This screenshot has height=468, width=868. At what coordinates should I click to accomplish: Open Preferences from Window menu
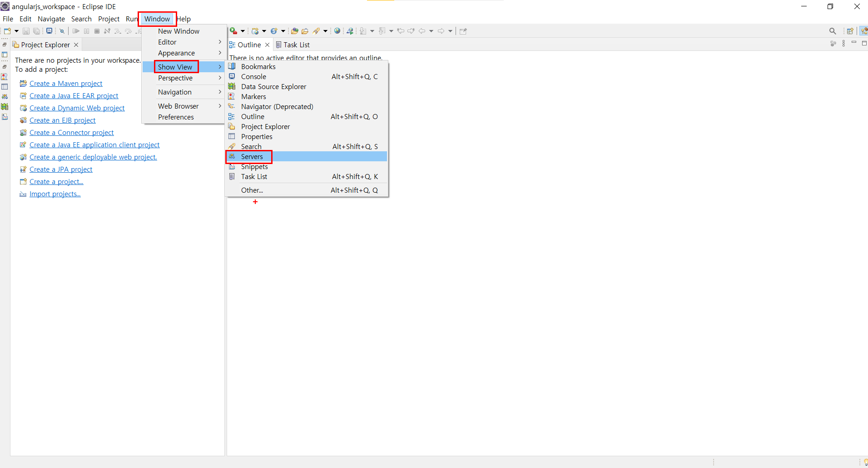(184, 117)
